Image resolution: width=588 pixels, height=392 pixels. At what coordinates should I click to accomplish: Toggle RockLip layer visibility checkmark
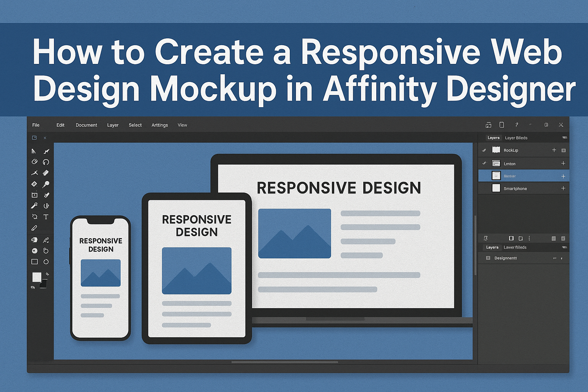(484, 150)
